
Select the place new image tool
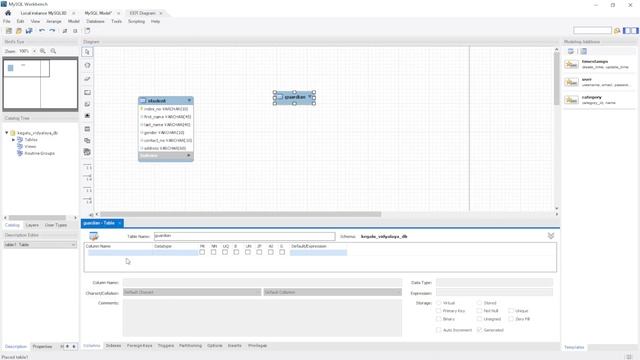87,116
